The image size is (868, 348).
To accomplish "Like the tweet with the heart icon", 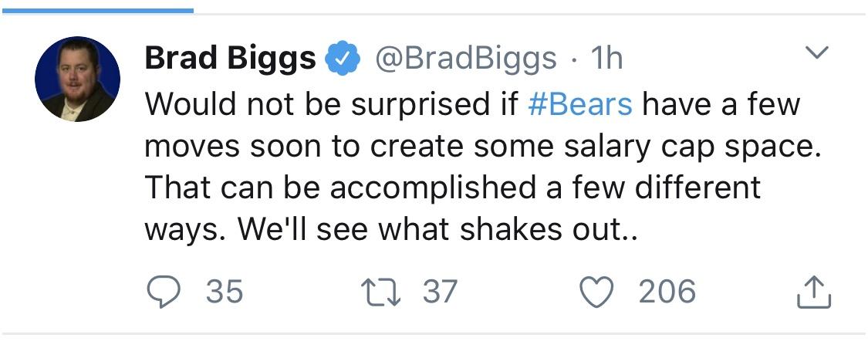I will tap(596, 292).
